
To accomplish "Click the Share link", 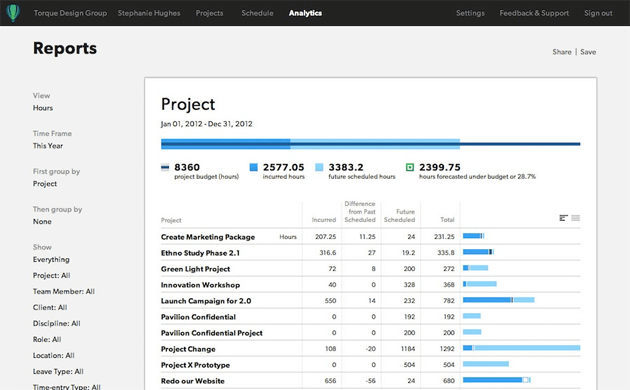I will pos(562,52).
